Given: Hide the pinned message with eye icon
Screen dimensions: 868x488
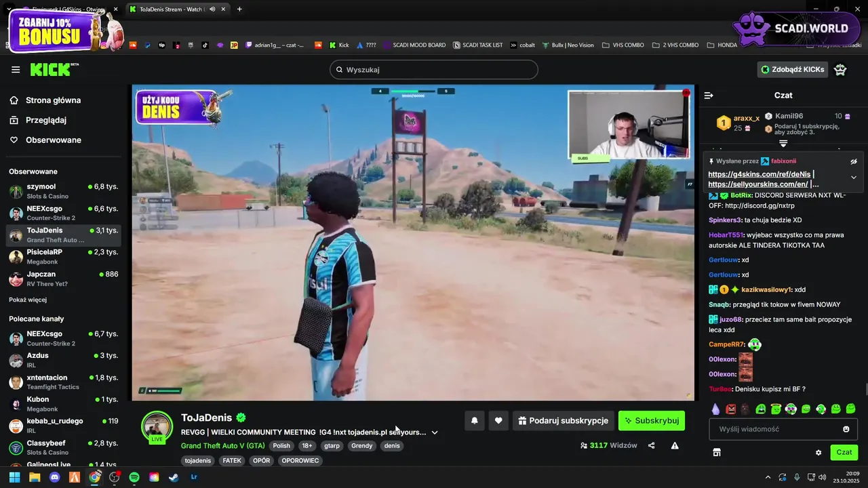Looking at the screenshot, I should (x=854, y=161).
